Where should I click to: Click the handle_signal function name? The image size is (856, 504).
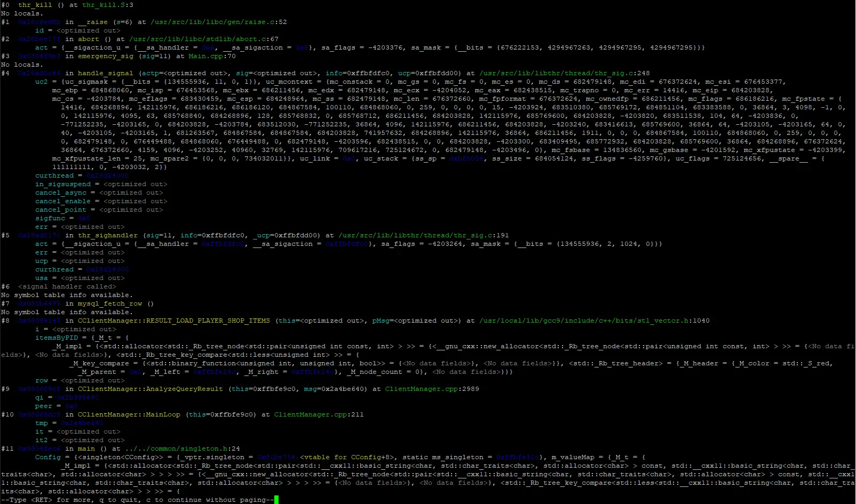pos(105,73)
